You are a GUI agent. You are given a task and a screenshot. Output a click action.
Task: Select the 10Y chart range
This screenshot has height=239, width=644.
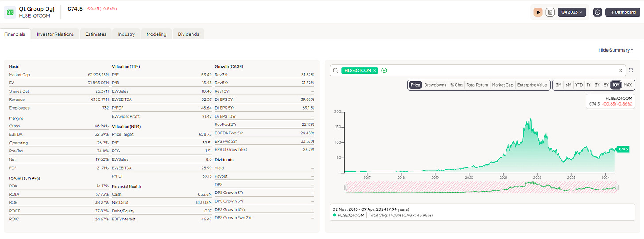pyautogui.click(x=615, y=85)
